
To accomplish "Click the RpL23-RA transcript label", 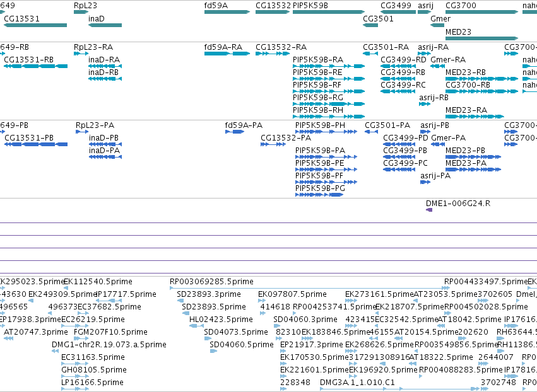I will (x=93, y=47).
